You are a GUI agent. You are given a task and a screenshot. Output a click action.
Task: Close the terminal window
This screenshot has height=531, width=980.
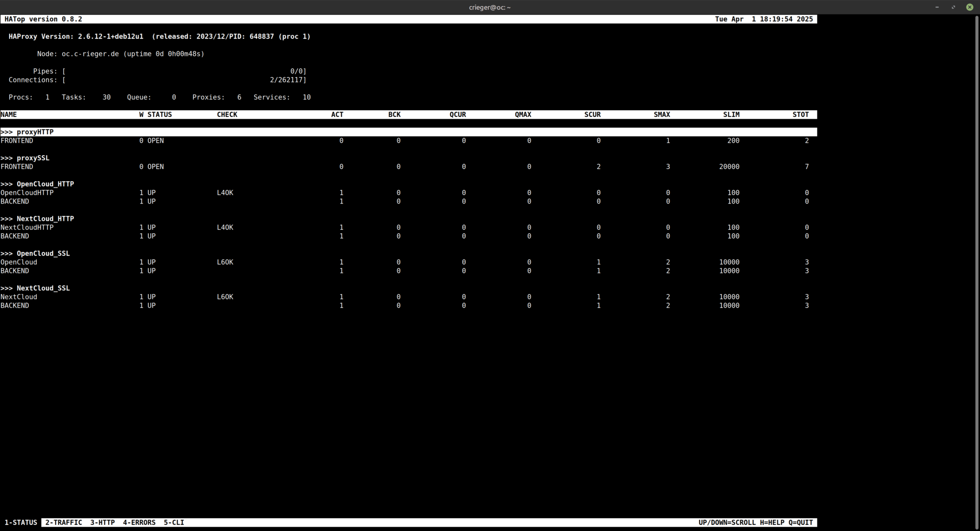(969, 7)
